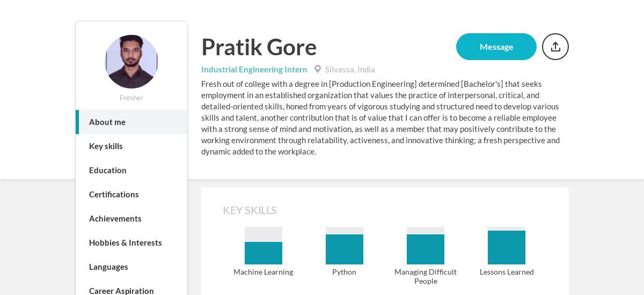Click the Industrial Engineering Intern title link
This screenshot has width=644, height=295.
pos(254,69)
